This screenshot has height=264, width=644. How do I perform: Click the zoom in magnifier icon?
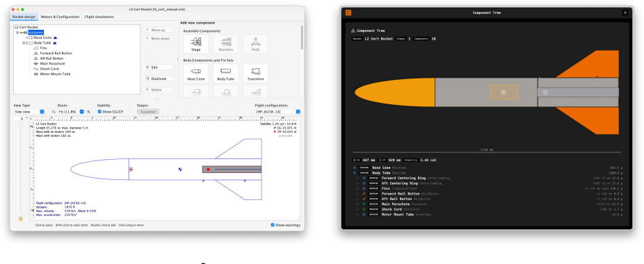click(x=88, y=112)
